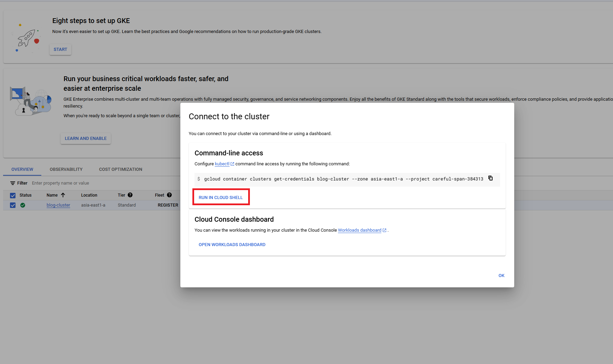Sort the table by the Location column header
Screen dimensions: 613x364
tap(89, 195)
